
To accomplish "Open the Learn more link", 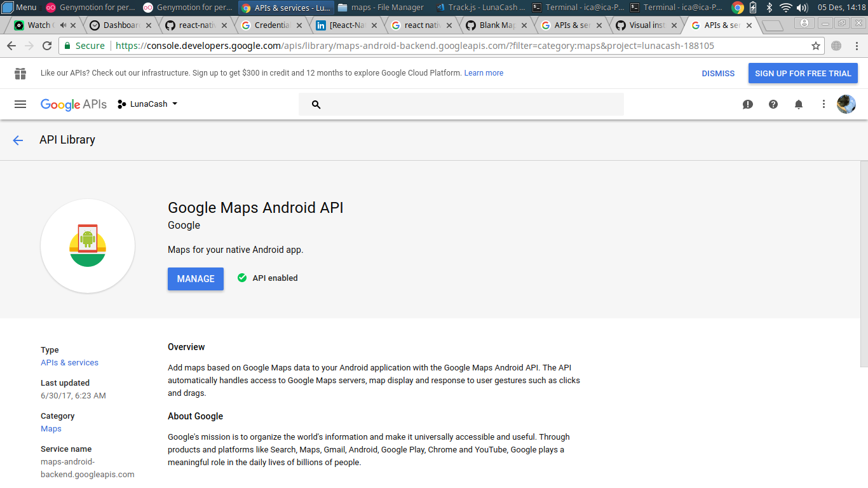I will [x=484, y=73].
